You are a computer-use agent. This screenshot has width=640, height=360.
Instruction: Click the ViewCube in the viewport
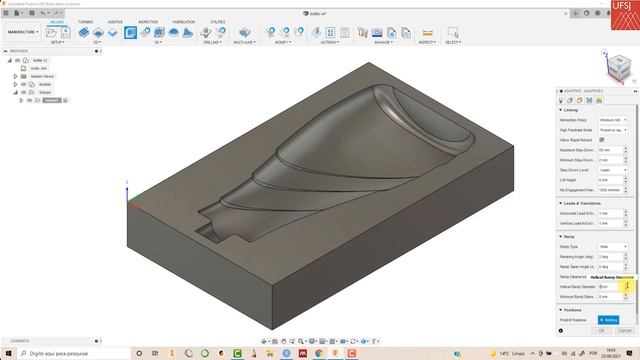[619, 67]
